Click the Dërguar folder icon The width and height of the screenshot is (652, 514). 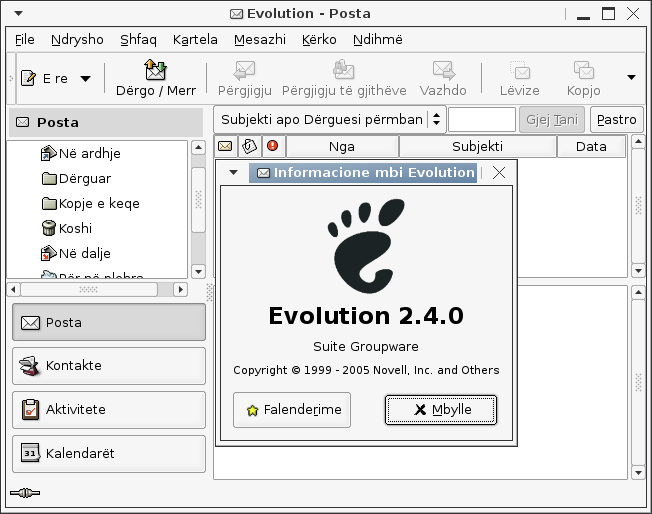pos(49,179)
